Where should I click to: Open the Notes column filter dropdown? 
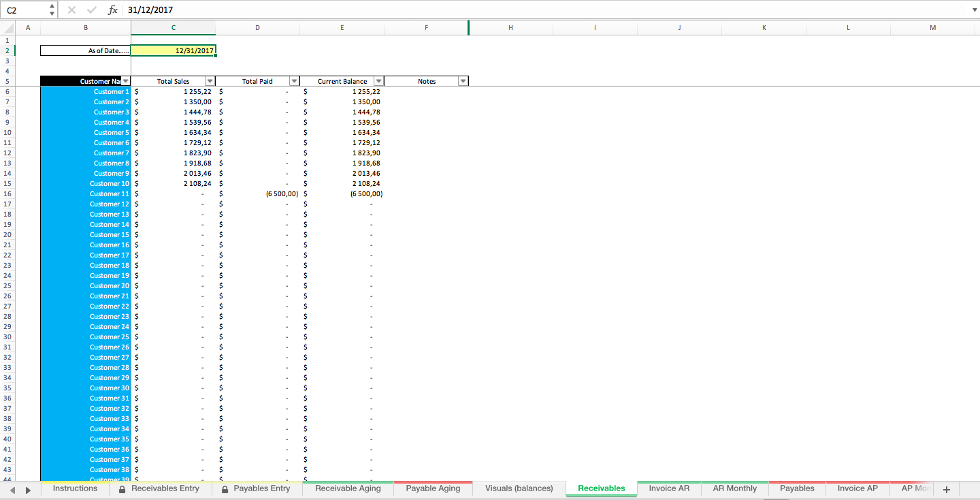[463, 80]
